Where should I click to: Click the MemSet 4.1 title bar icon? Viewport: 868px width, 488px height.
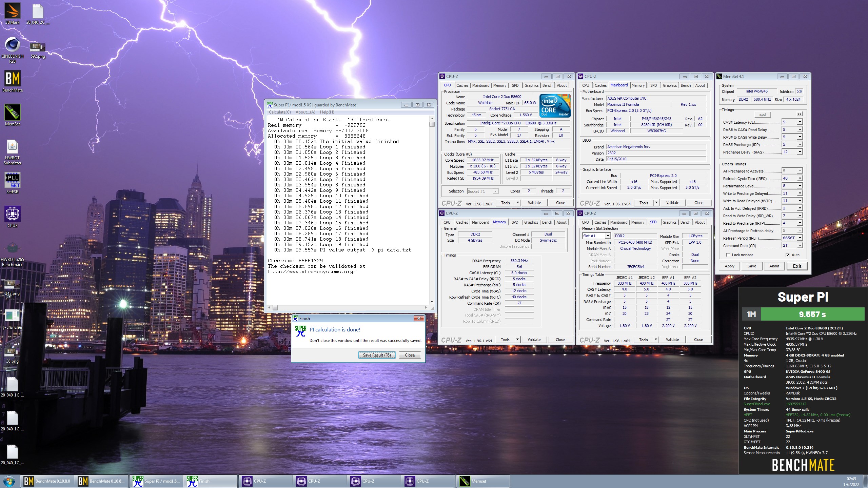[719, 76]
